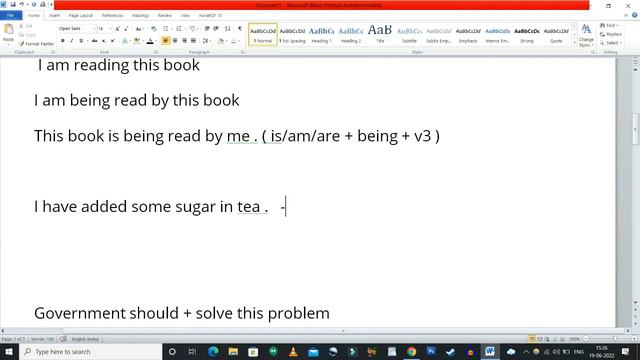The height and width of the screenshot is (360, 640).
Task: Show paragraph marks (pilcrow)
Action: (240, 29)
